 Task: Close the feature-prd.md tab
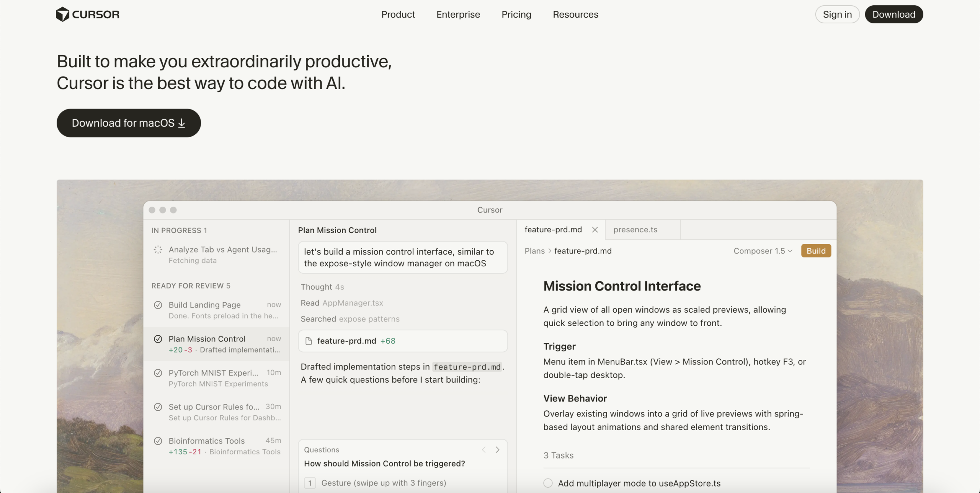tap(595, 230)
